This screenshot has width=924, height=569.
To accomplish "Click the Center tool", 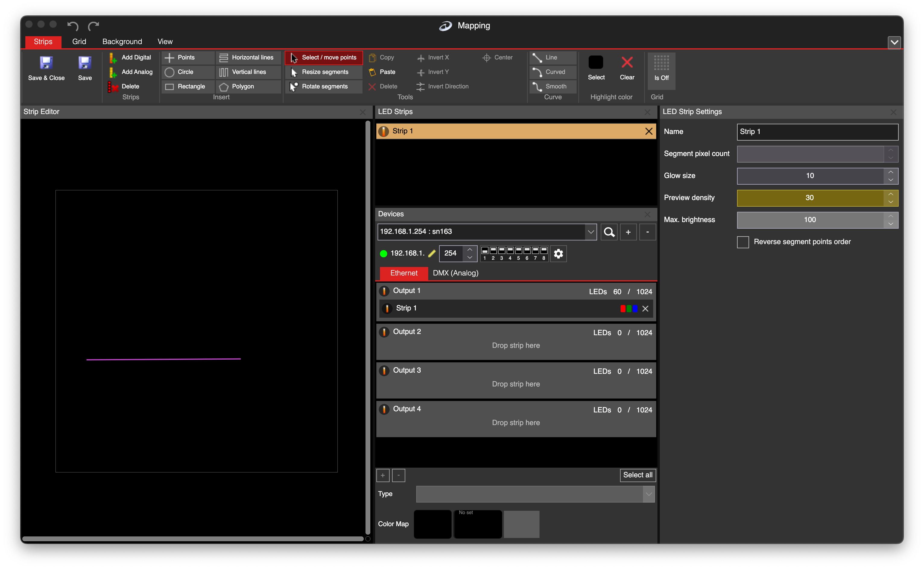I will [498, 58].
